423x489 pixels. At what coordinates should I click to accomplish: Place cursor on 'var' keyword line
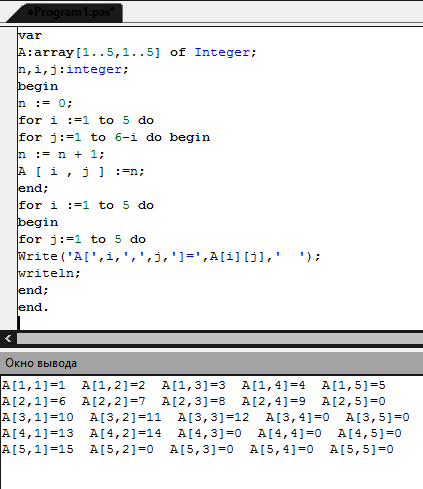30,35
